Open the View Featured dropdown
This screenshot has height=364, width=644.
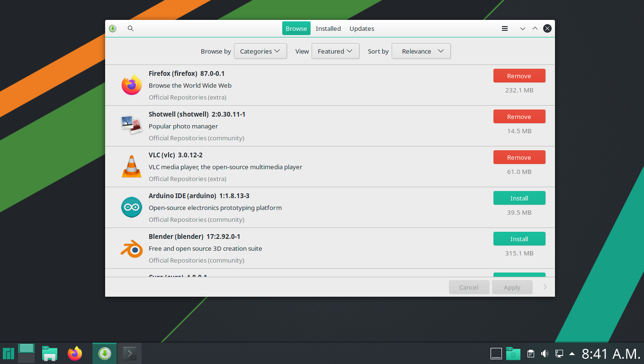335,51
